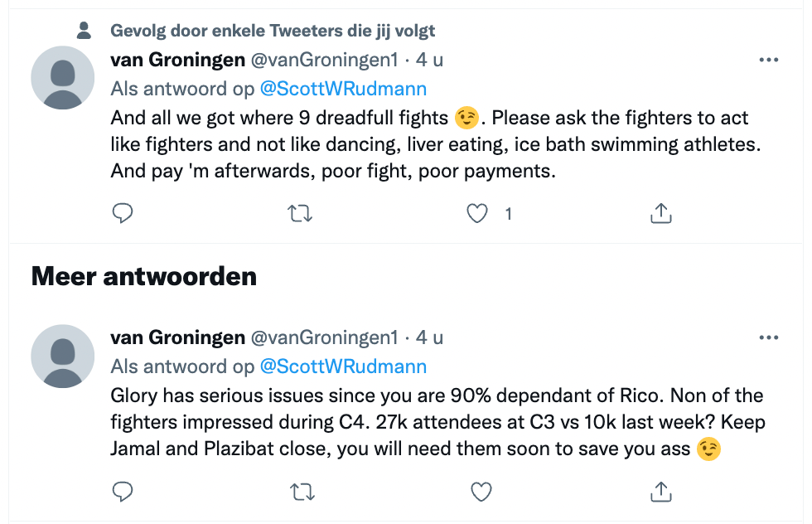The width and height of the screenshot is (812, 524).
Task: Retweet the Glory issues tweet
Action: tap(299, 492)
